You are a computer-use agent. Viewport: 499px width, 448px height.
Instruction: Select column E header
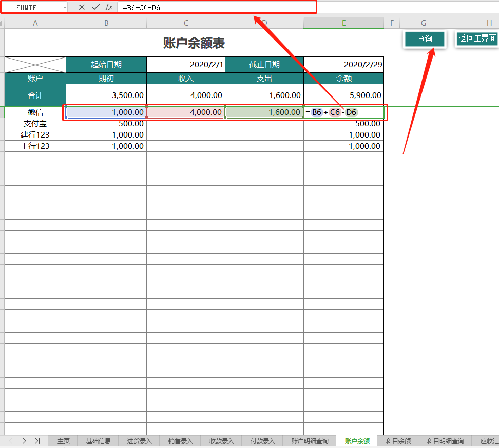click(343, 23)
